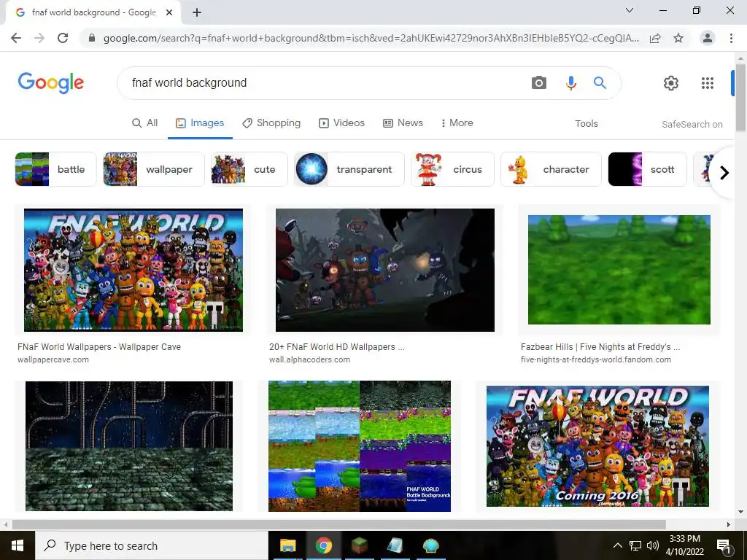
Task: Open the teal shell taskbar app
Action: point(430,545)
